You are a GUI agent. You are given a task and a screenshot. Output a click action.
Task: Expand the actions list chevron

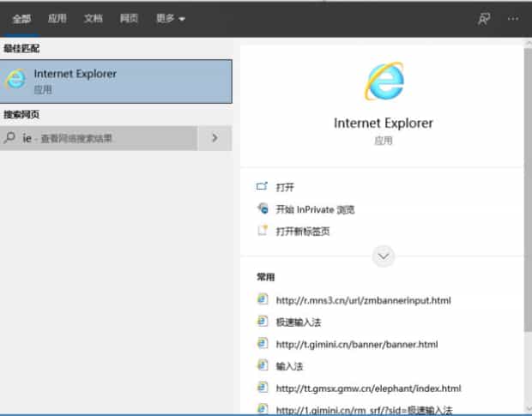(384, 256)
